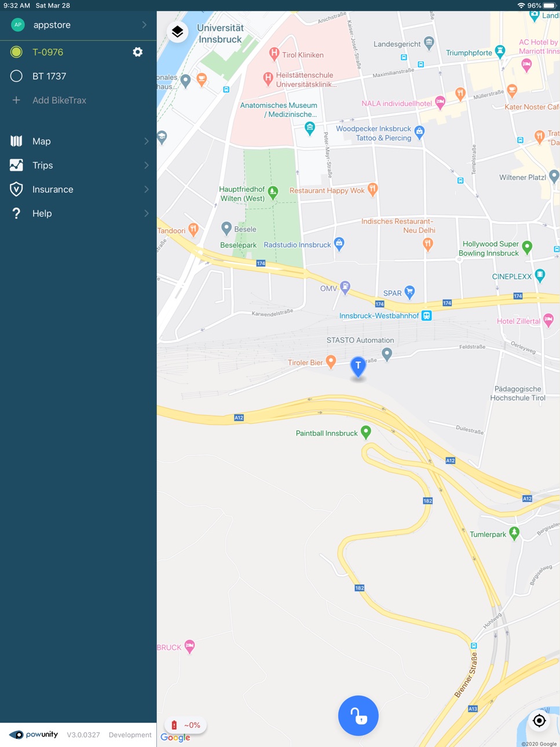
Task: Center map with the locate target button
Action: pyautogui.click(x=539, y=721)
